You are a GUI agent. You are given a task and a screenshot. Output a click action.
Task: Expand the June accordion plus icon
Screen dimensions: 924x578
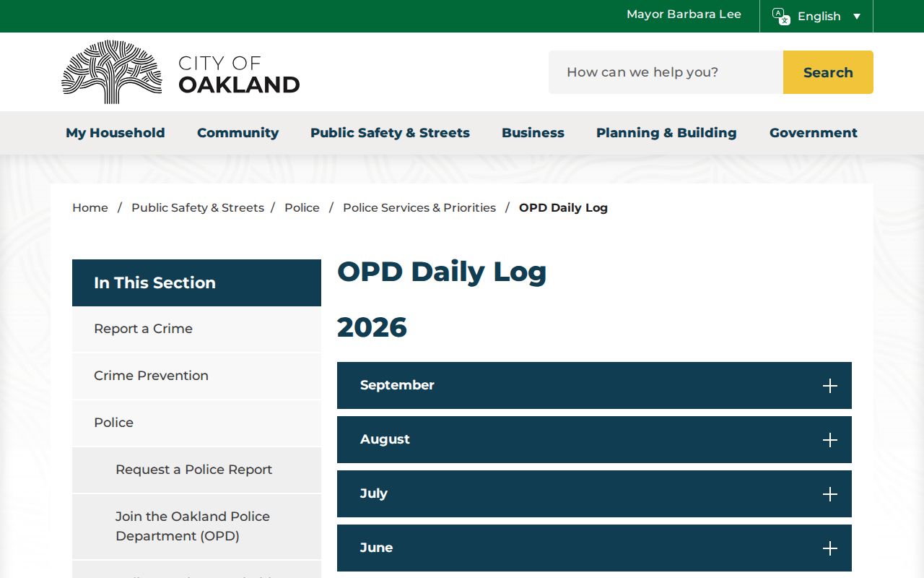(830, 548)
